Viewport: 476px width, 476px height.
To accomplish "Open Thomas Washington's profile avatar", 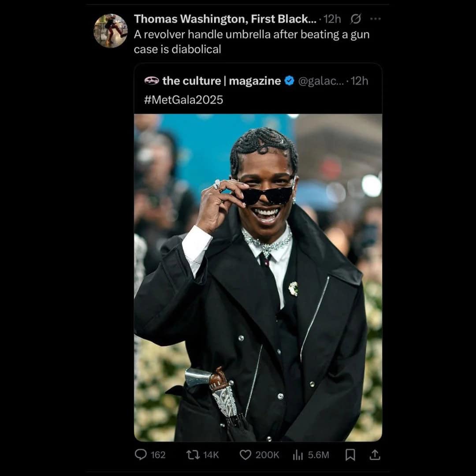I will [111, 31].
